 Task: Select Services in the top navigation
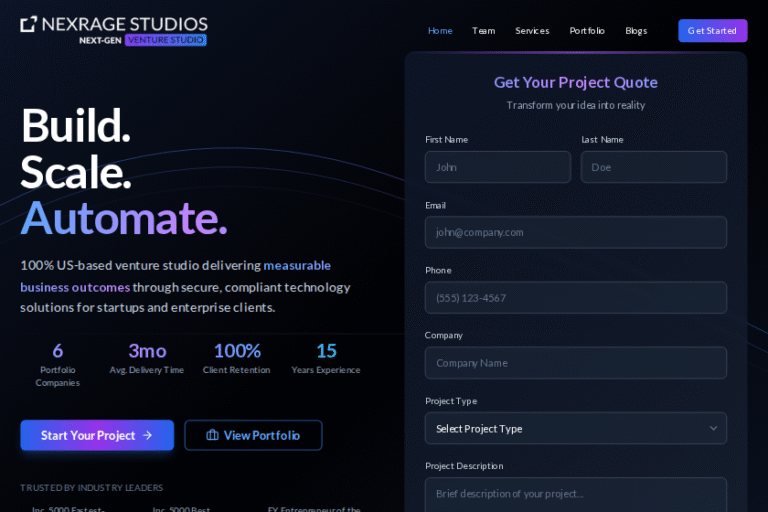tap(532, 30)
